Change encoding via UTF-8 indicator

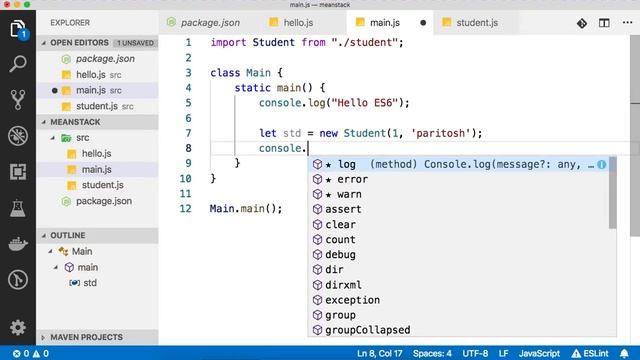475,353
